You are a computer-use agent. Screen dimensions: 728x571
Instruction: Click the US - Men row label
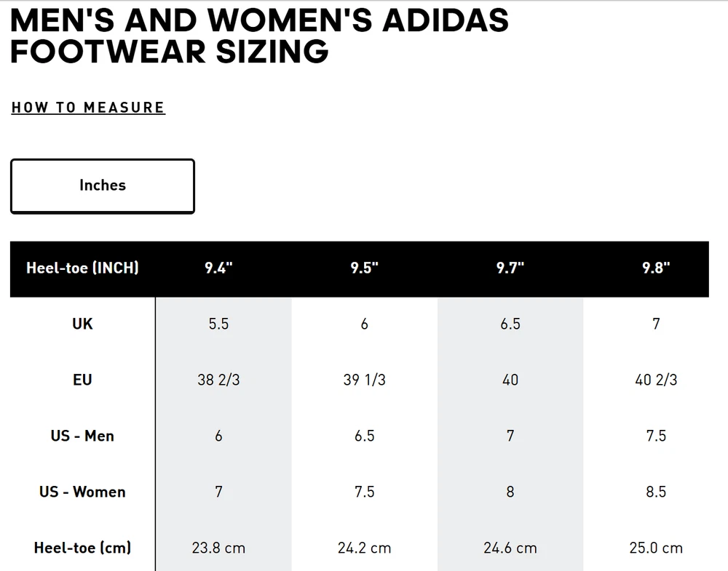click(82, 436)
